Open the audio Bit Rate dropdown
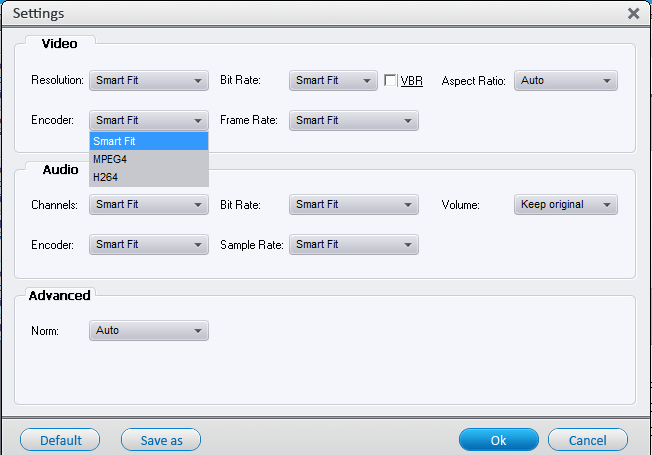Screen dimensions: 652x455 [353, 205]
